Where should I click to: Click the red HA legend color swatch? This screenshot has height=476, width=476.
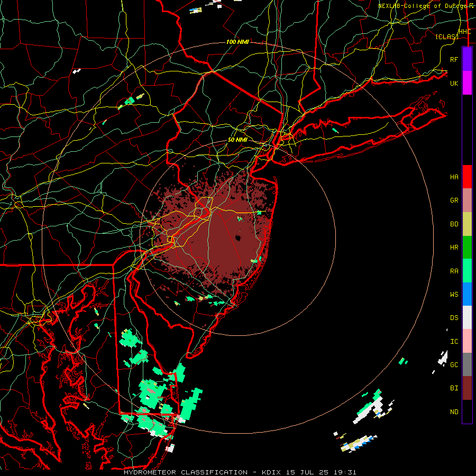[467, 177]
